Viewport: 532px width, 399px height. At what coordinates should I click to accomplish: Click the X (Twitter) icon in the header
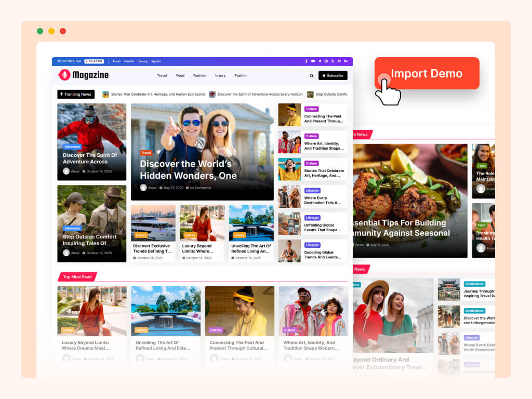click(332, 61)
